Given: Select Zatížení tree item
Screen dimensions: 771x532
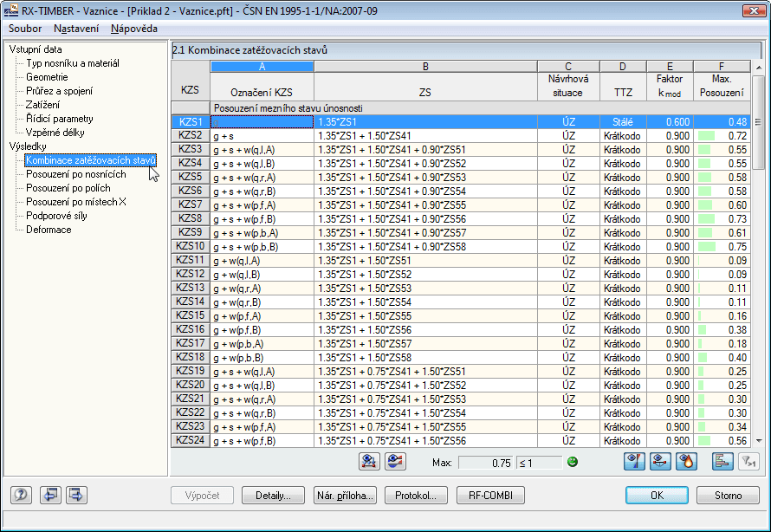Looking at the screenshot, I should [42, 105].
